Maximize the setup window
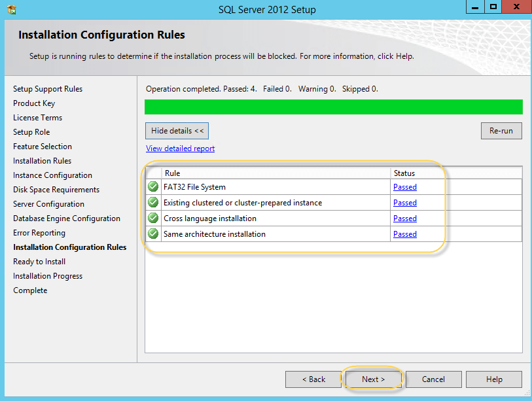This screenshot has width=532, height=401. [x=493, y=7]
